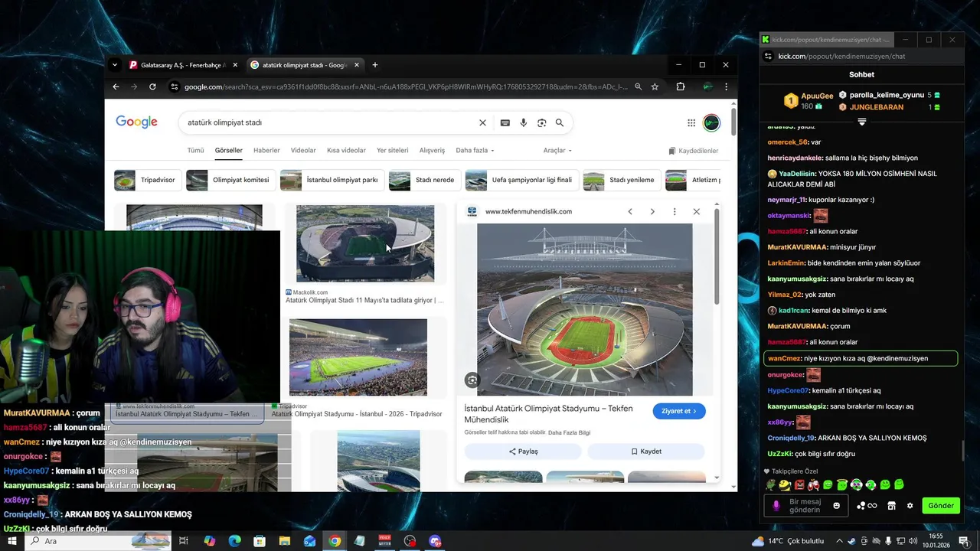980x551 pixels.
Task: Open the Chrome tab search dropdown
Action: [x=114, y=65]
